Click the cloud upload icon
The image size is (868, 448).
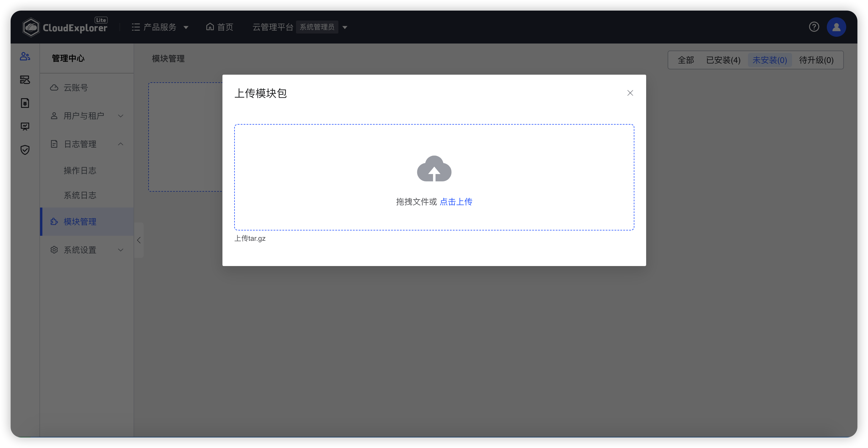(x=434, y=168)
